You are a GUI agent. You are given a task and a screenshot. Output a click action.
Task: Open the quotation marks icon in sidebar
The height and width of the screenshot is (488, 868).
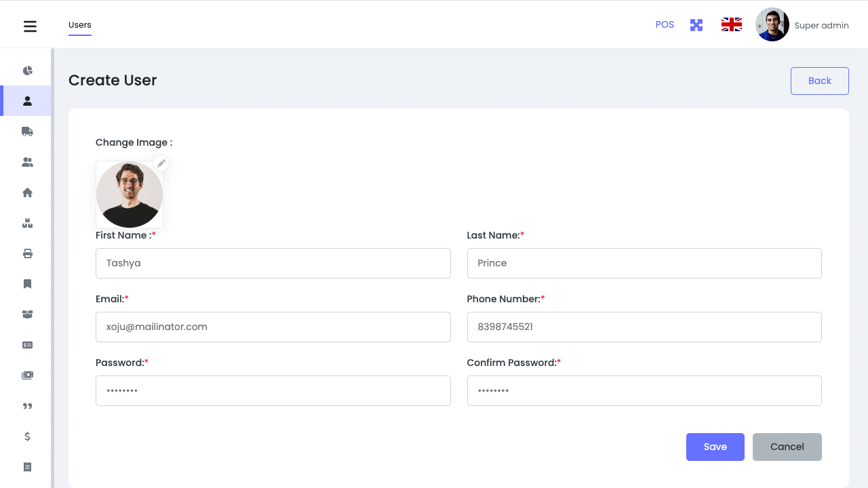[27, 406]
